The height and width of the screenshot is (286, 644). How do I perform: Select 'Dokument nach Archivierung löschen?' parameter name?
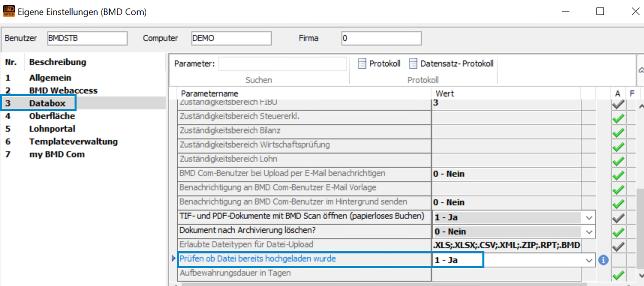click(x=305, y=231)
